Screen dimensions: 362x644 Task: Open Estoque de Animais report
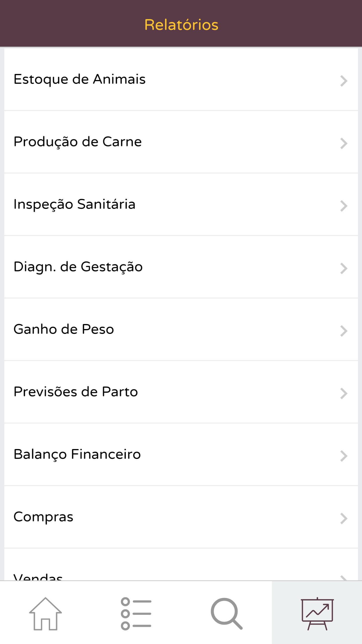(79, 79)
